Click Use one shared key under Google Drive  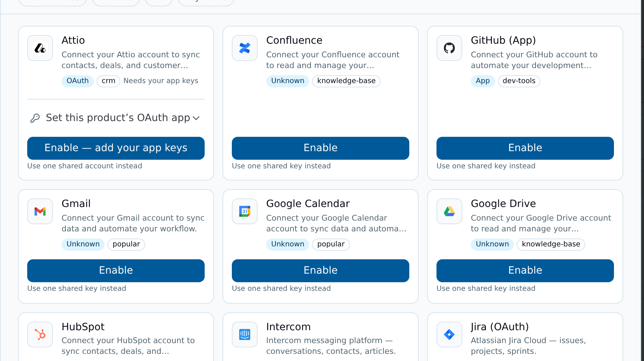[486, 288]
